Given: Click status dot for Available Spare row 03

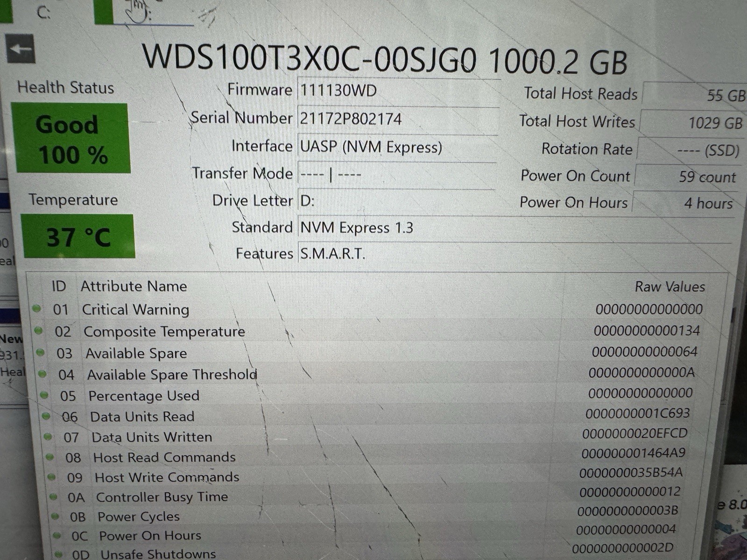Looking at the screenshot, I should [41, 352].
